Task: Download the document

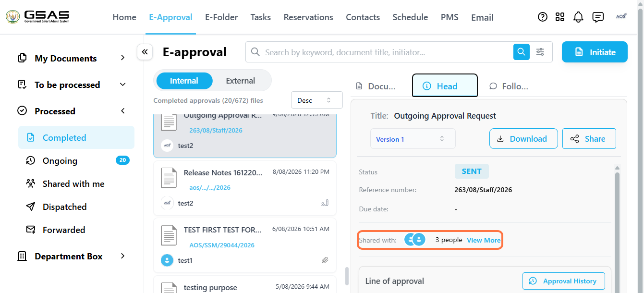Action: [523, 139]
